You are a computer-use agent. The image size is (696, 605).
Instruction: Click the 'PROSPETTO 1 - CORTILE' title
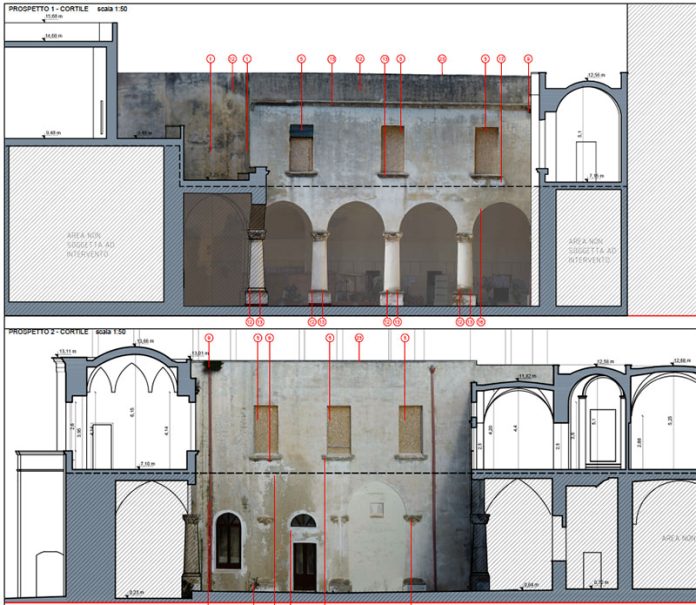[48, 8]
